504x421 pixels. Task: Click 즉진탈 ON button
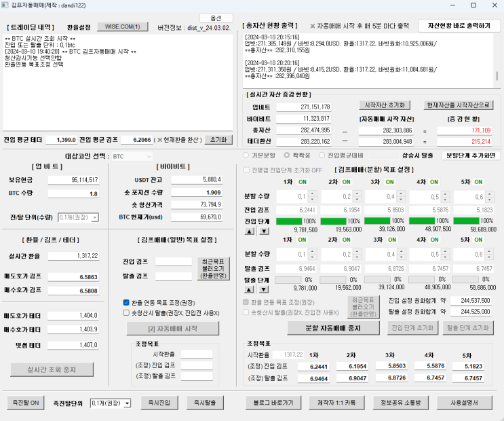point(26,403)
